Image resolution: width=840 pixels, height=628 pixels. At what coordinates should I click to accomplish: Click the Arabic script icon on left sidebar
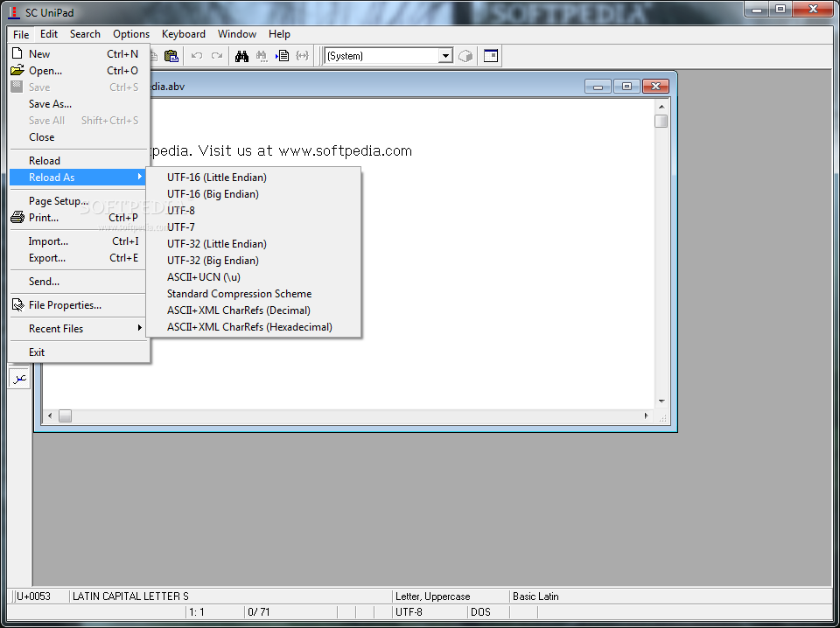tap(19, 379)
